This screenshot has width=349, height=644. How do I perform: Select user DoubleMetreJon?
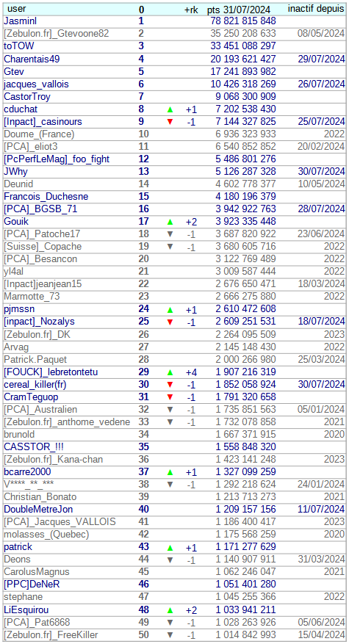38,510
